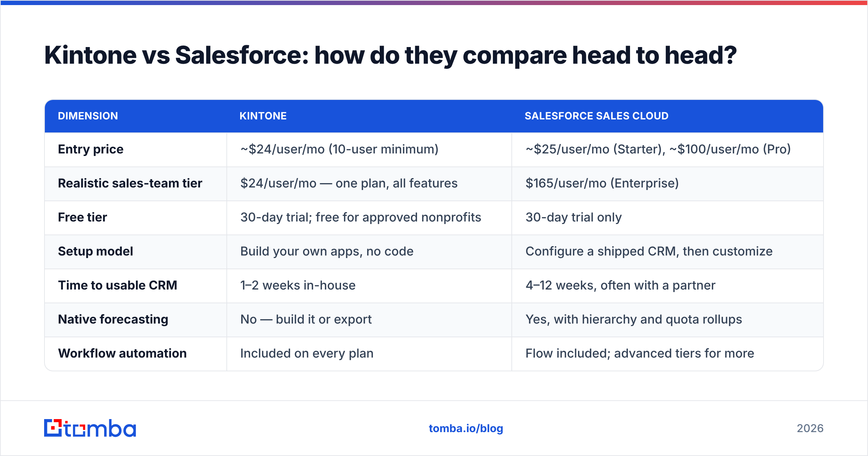868x456 pixels.
Task: Click the 2026 year label
Action: pyautogui.click(x=810, y=428)
